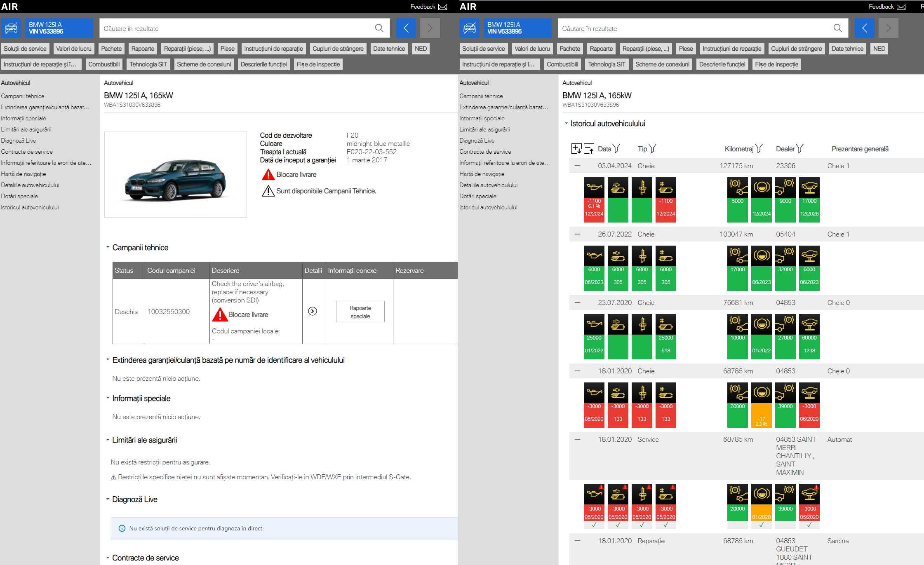Click green 17000 tile in 26.07.2022 entry

[738, 279]
